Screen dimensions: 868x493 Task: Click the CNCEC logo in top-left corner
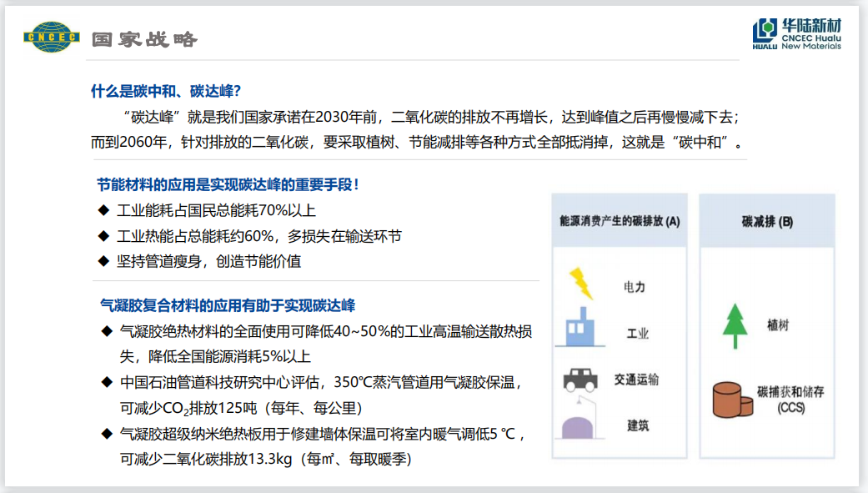pos(51,37)
